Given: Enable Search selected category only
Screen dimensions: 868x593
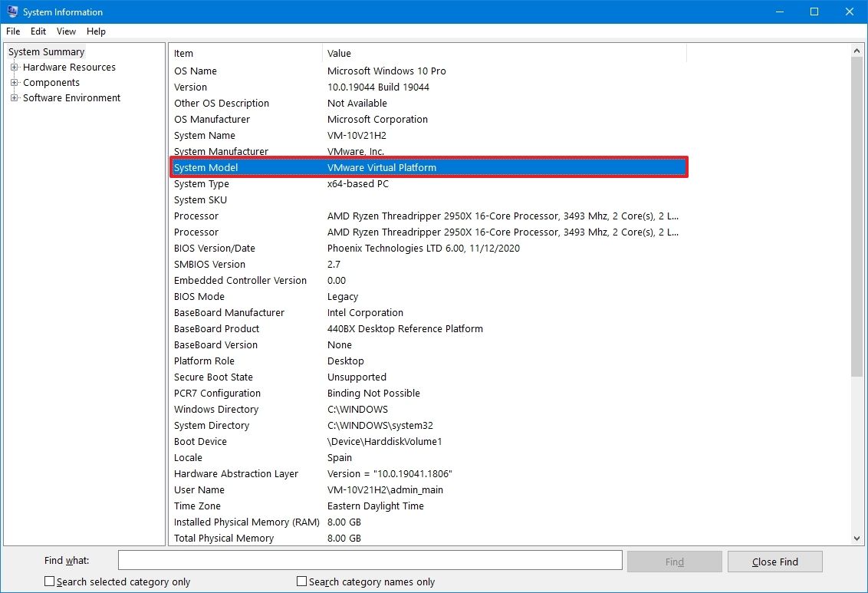Looking at the screenshot, I should tap(49, 581).
